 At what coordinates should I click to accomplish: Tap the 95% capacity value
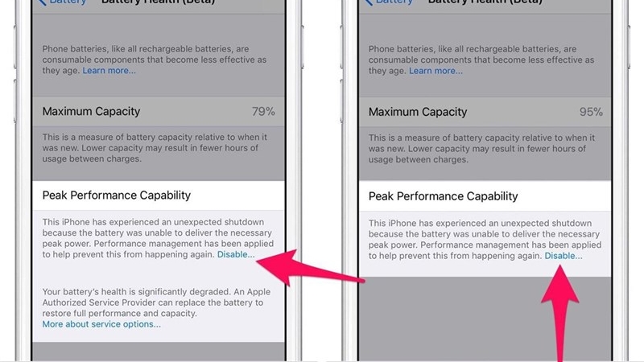[x=591, y=112]
